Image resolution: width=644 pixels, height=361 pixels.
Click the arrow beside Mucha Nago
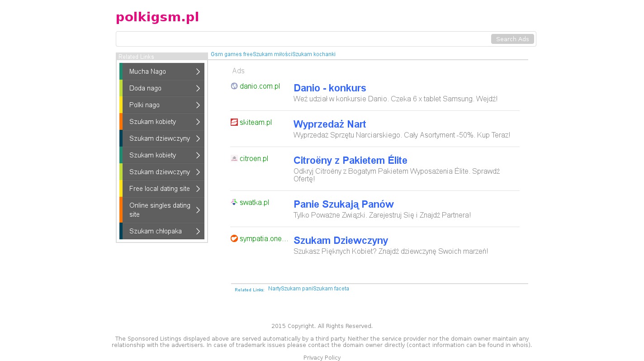[198, 71]
